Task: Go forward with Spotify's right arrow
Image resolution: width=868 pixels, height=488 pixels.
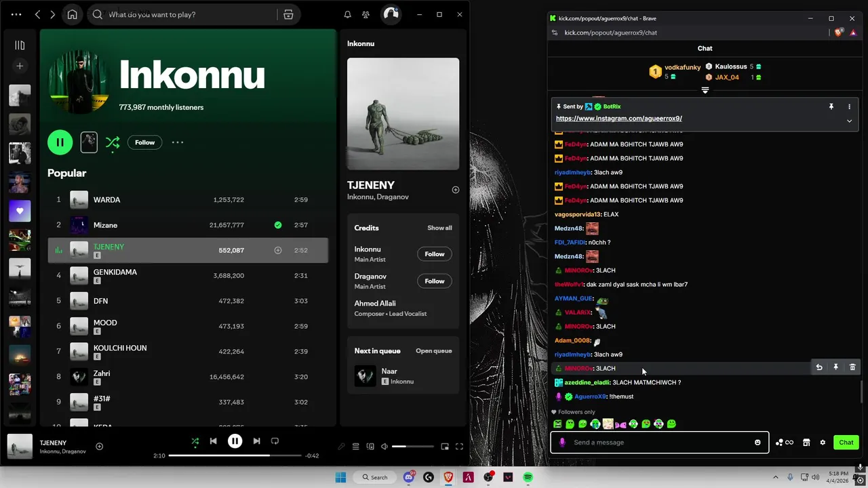Action: point(52,14)
